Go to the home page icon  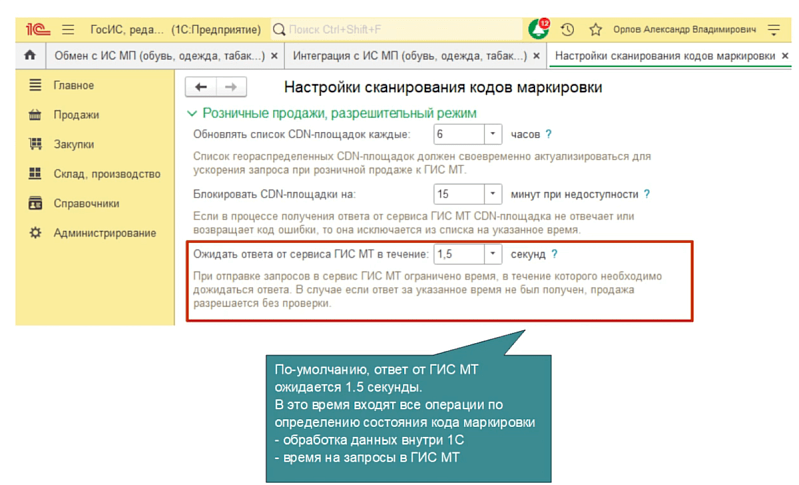[x=30, y=55]
